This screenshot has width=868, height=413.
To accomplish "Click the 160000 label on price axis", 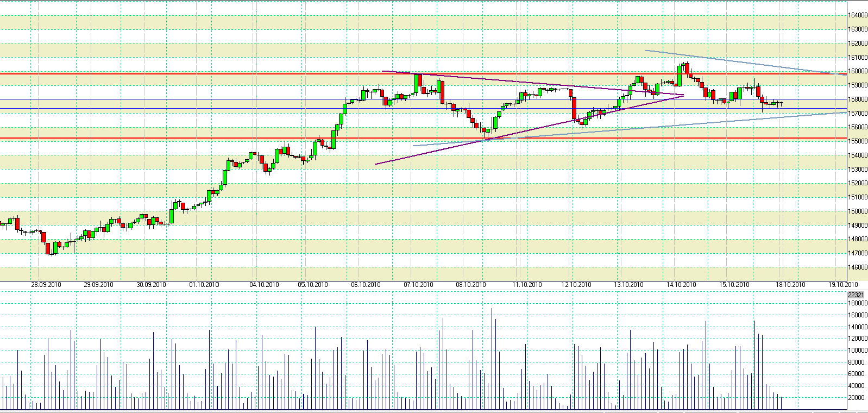I will pos(858,71).
